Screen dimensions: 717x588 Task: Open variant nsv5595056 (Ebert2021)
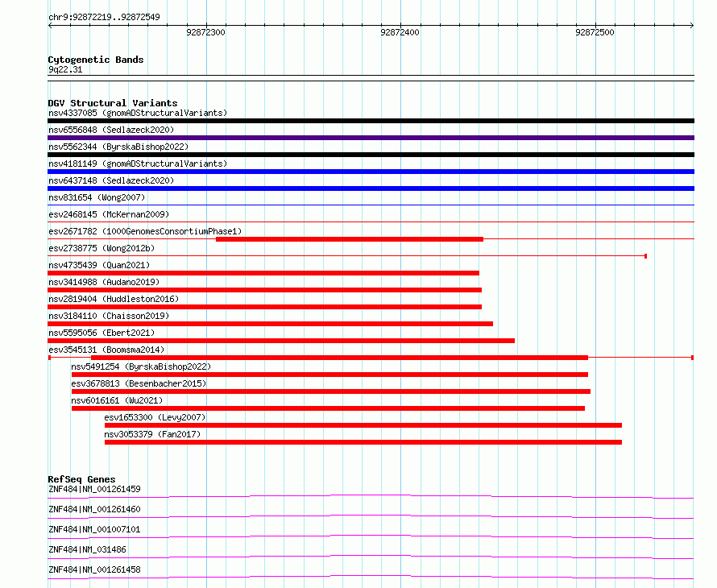pos(102,333)
